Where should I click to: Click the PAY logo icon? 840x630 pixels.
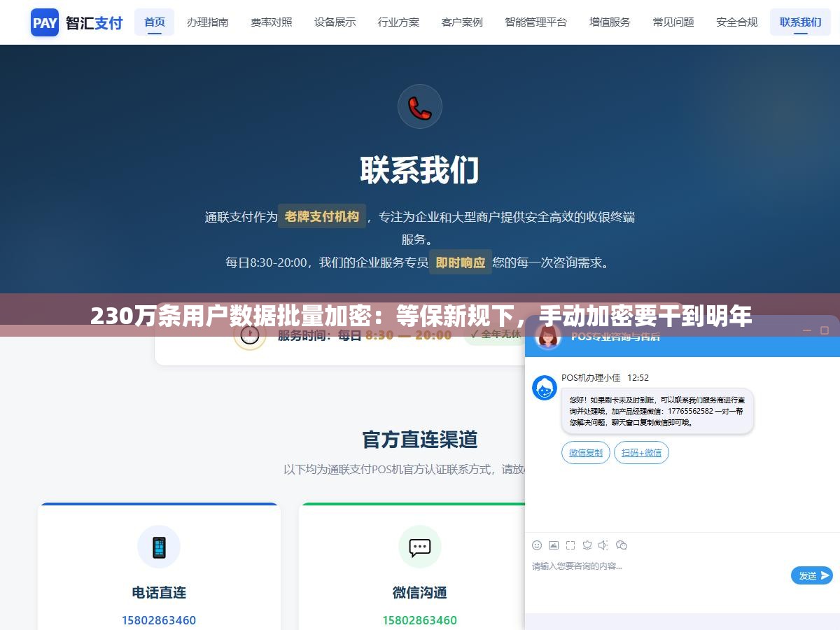[45, 22]
